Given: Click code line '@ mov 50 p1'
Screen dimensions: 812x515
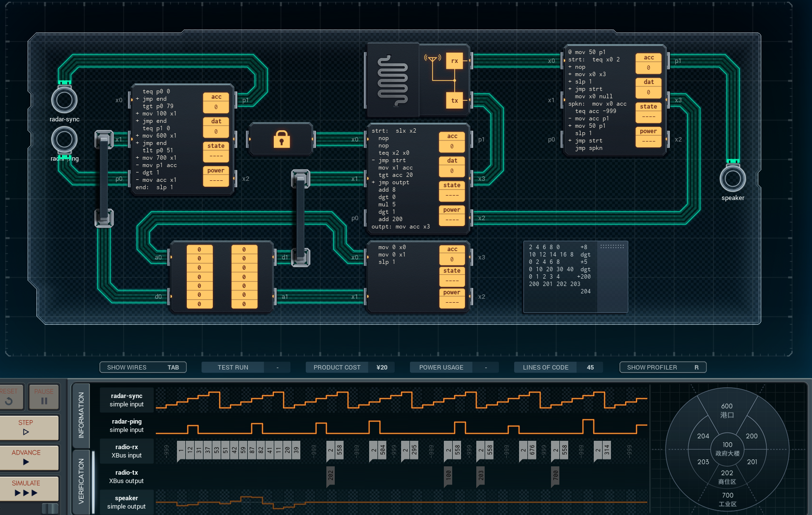Looking at the screenshot, I should 587,52.
